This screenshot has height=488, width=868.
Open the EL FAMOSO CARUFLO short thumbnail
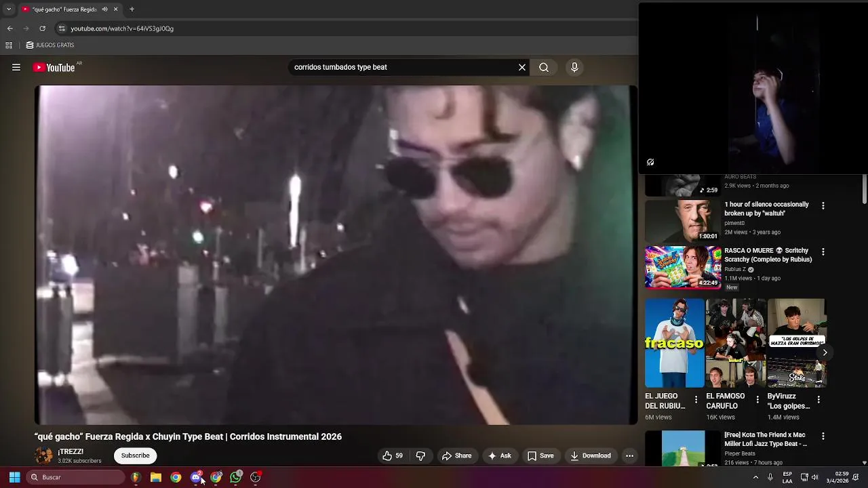[x=736, y=343]
